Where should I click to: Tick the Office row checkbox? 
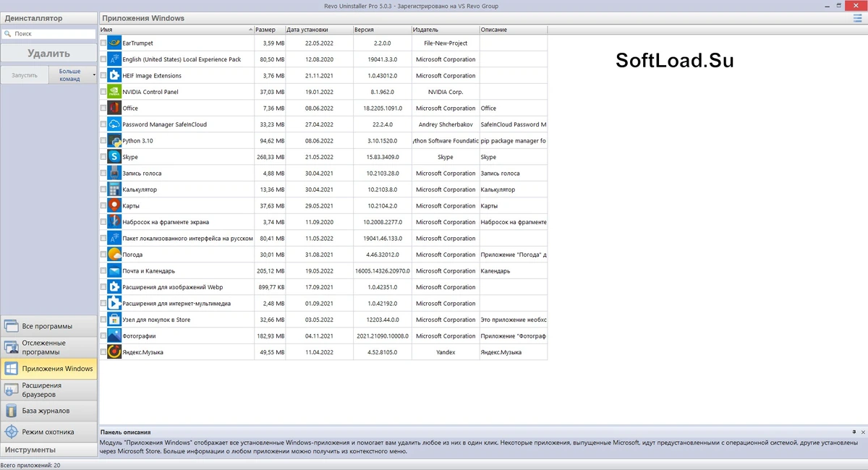(103, 108)
